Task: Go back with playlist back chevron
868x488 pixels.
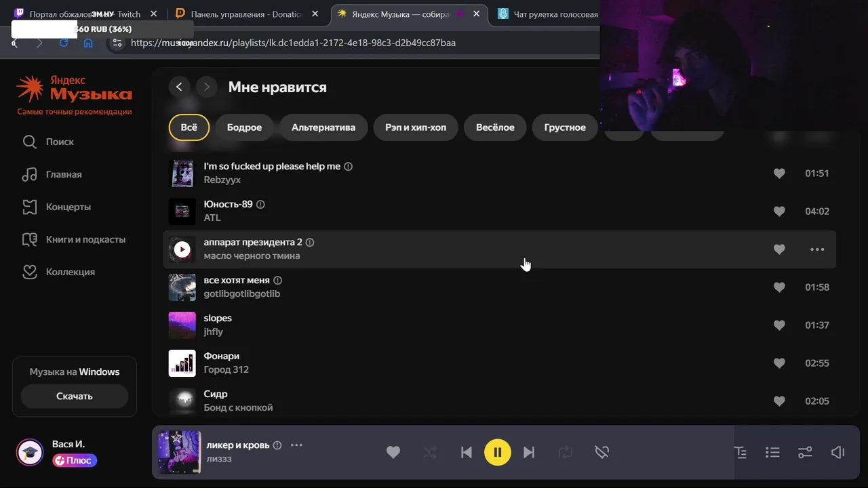Action: tap(179, 87)
